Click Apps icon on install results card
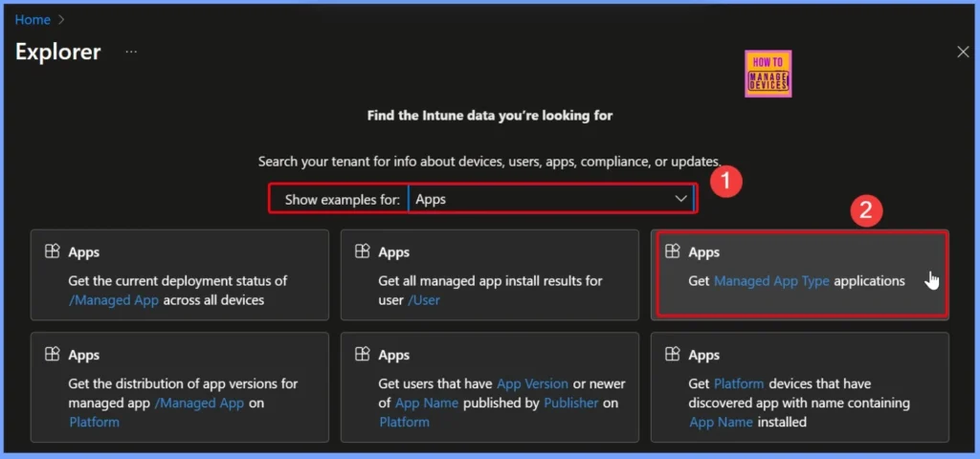The height and width of the screenshot is (459, 980). 363,251
